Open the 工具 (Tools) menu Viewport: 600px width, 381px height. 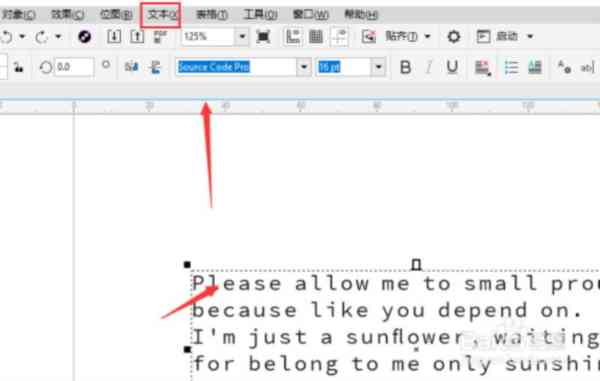coord(260,15)
